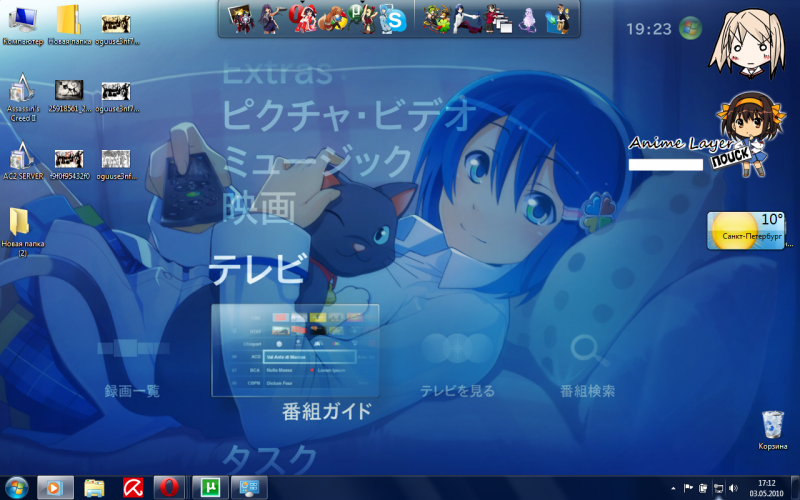
Task: Select the Новая папка (2) folder
Action: (22, 232)
